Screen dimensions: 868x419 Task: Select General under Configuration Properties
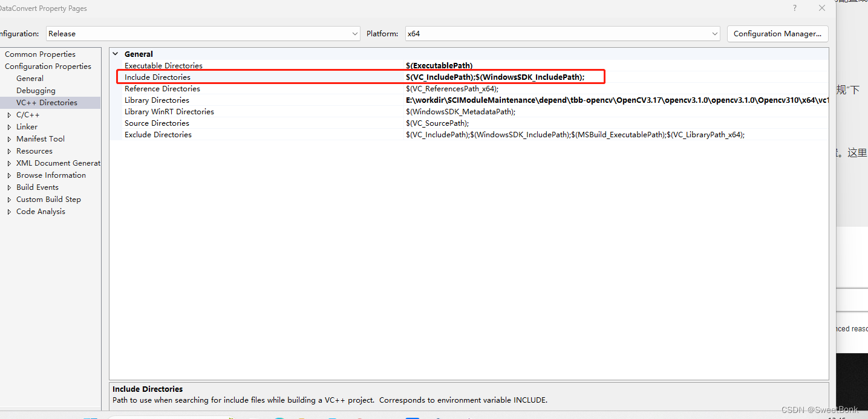coord(30,78)
